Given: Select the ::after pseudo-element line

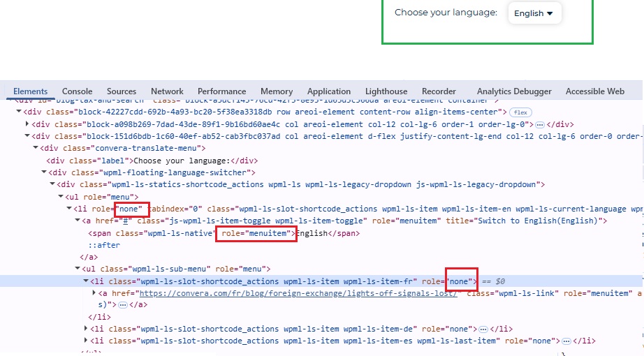Looking at the screenshot, I should point(104,245).
